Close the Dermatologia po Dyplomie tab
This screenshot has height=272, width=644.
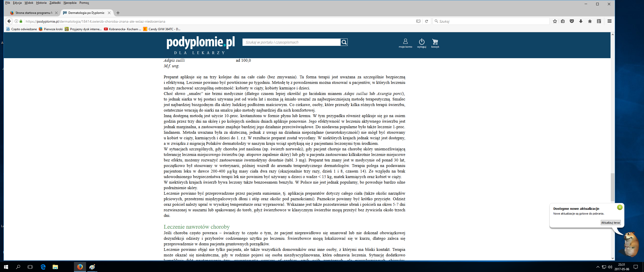click(x=109, y=13)
